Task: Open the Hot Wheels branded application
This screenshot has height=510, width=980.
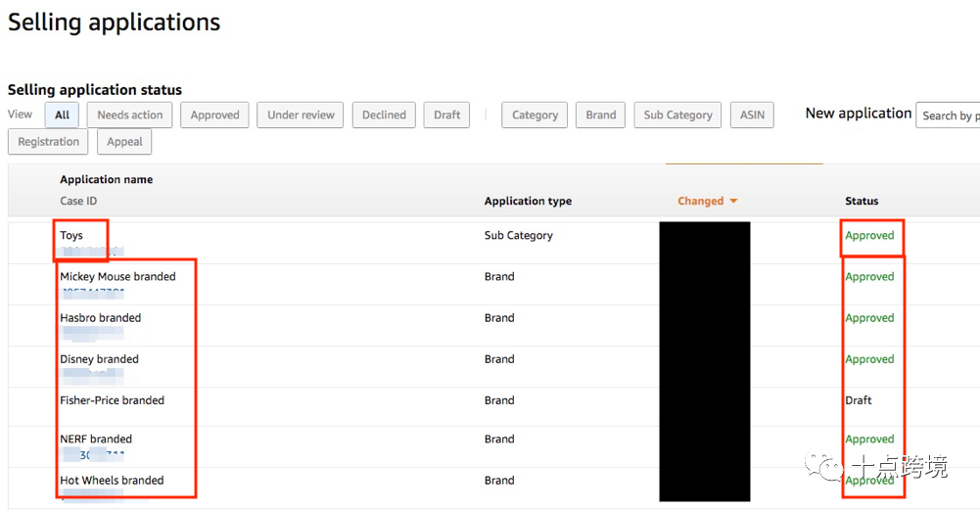Action: (x=112, y=480)
